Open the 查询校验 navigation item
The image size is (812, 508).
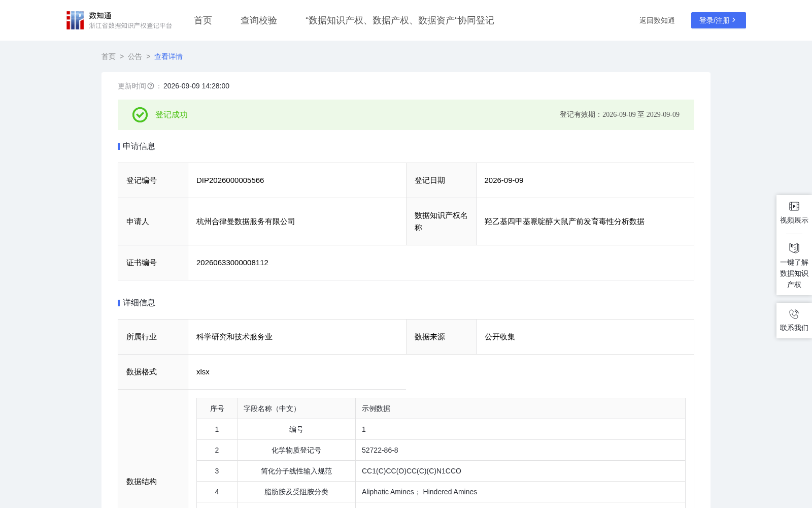(259, 20)
